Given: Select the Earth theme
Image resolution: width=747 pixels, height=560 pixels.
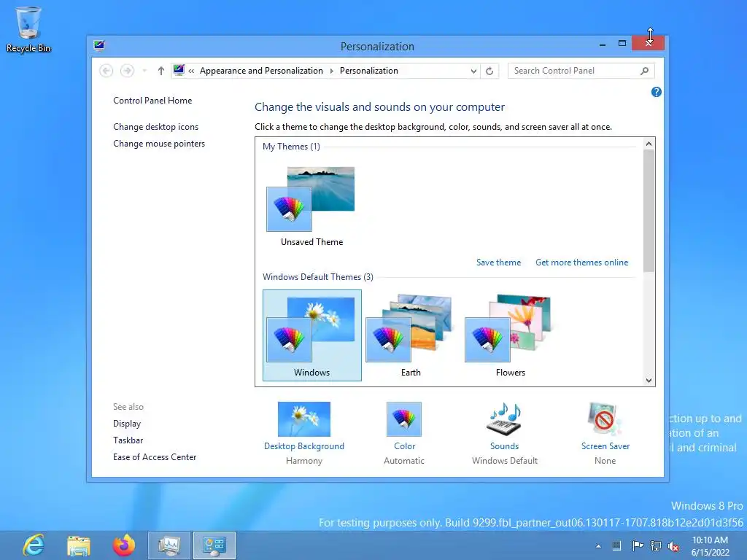Looking at the screenshot, I should tap(411, 335).
